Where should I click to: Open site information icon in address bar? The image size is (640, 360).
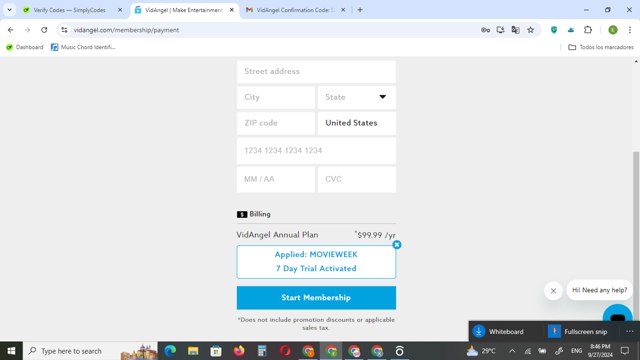[x=64, y=30]
